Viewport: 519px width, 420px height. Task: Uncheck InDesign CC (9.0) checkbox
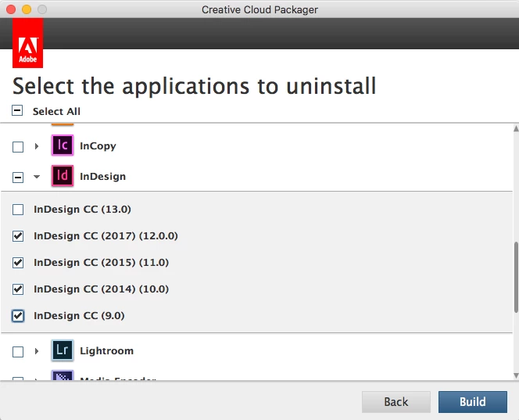coord(18,316)
